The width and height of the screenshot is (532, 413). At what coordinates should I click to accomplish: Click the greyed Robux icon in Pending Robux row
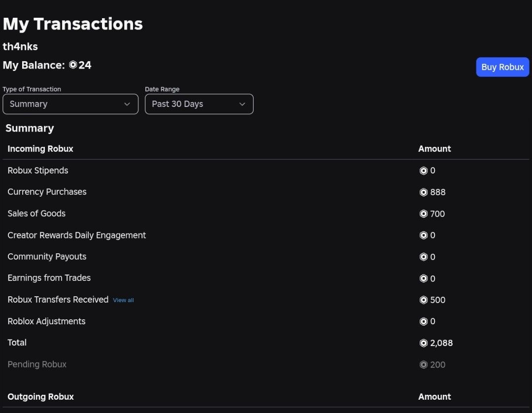tap(424, 365)
